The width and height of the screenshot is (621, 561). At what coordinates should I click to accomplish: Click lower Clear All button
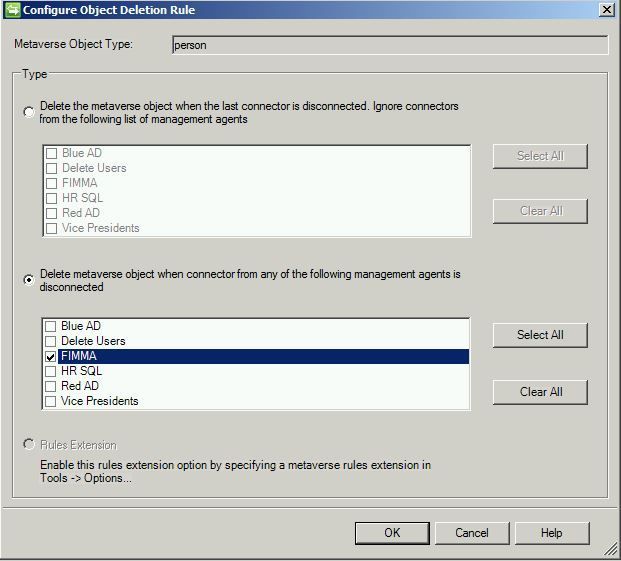(x=540, y=392)
